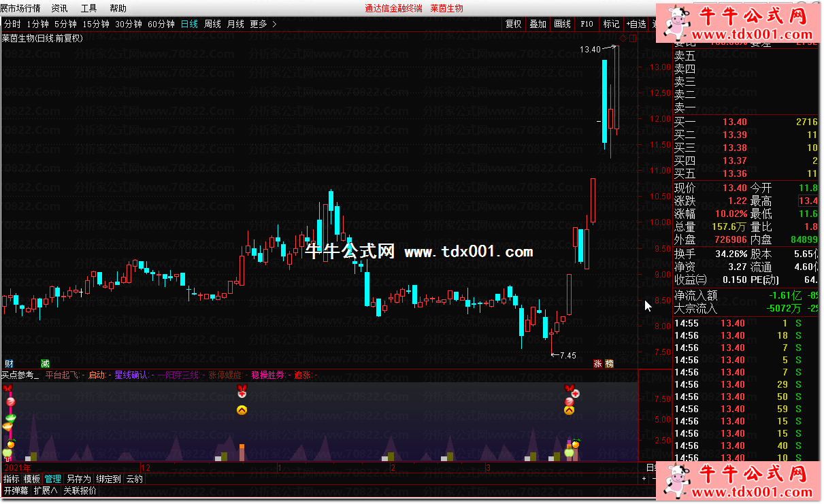The width and height of the screenshot is (824, 504).
Task: Switch to the 分时 intraday view
Action: tap(11, 24)
